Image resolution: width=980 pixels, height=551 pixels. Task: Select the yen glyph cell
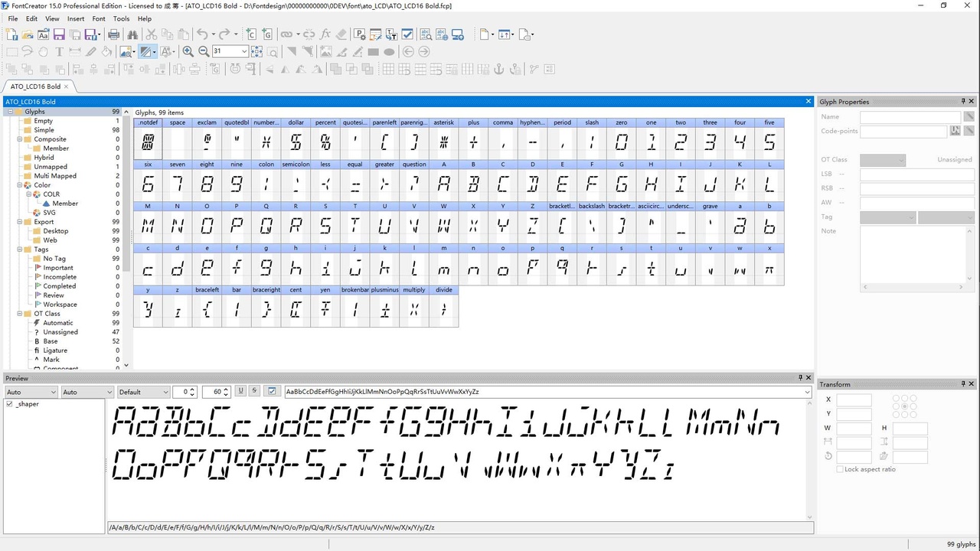coord(325,306)
